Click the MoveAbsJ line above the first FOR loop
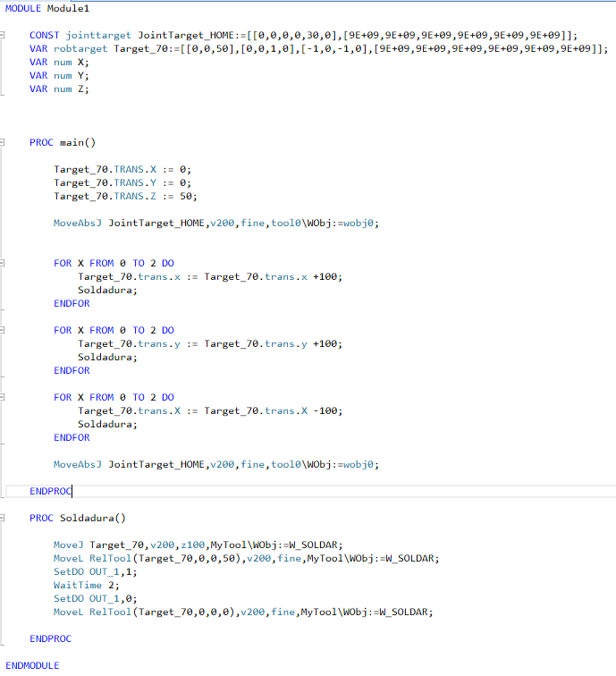The height and width of the screenshot is (676, 616). [x=216, y=223]
